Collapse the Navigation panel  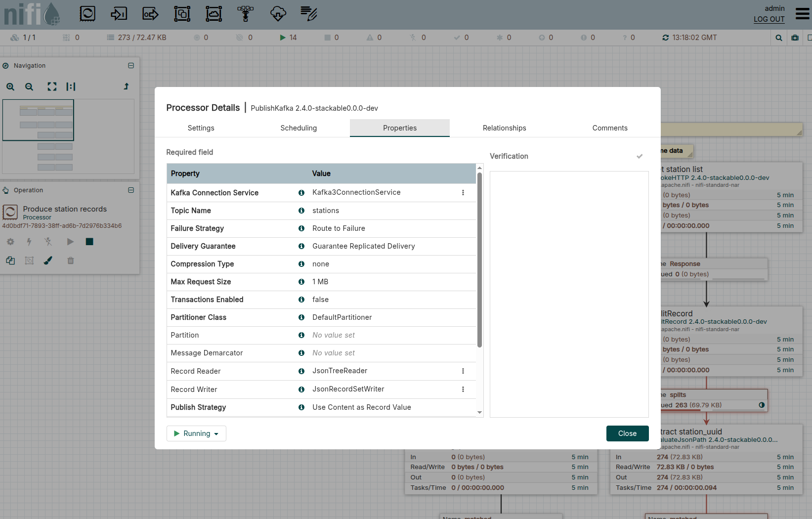coord(131,66)
